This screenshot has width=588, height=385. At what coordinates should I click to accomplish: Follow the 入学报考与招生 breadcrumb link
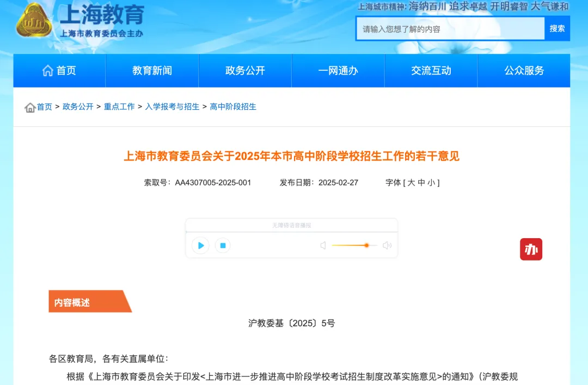coord(173,107)
